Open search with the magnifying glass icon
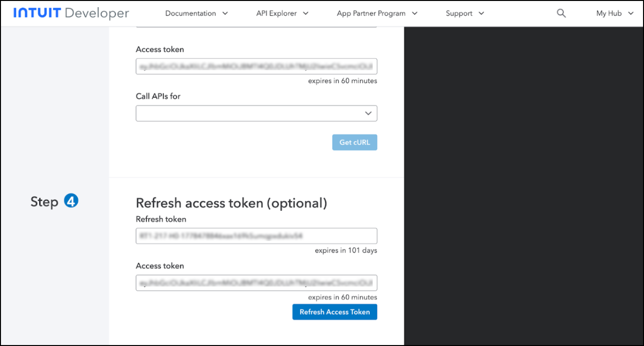The height and width of the screenshot is (346, 644). [561, 14]
